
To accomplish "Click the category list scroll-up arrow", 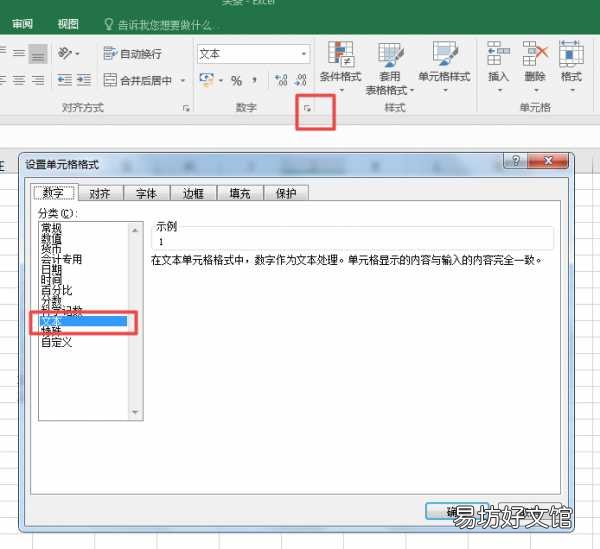I will (135, 230).
